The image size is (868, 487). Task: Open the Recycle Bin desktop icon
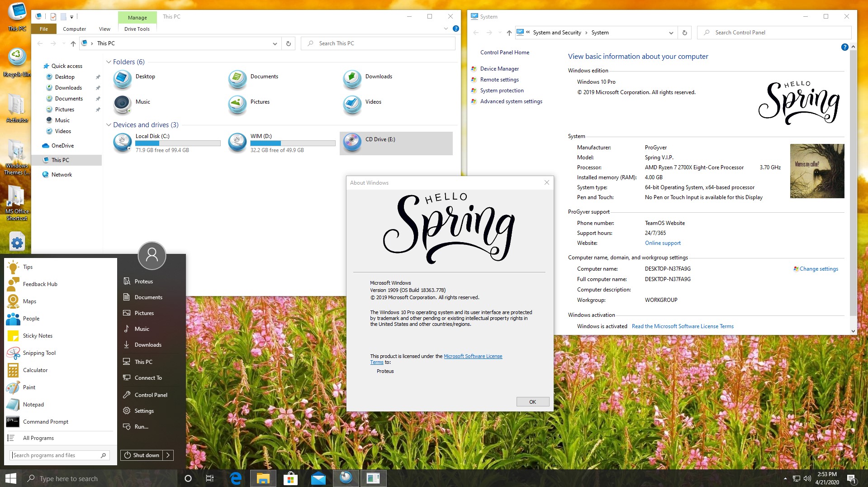tap(17, 62)
